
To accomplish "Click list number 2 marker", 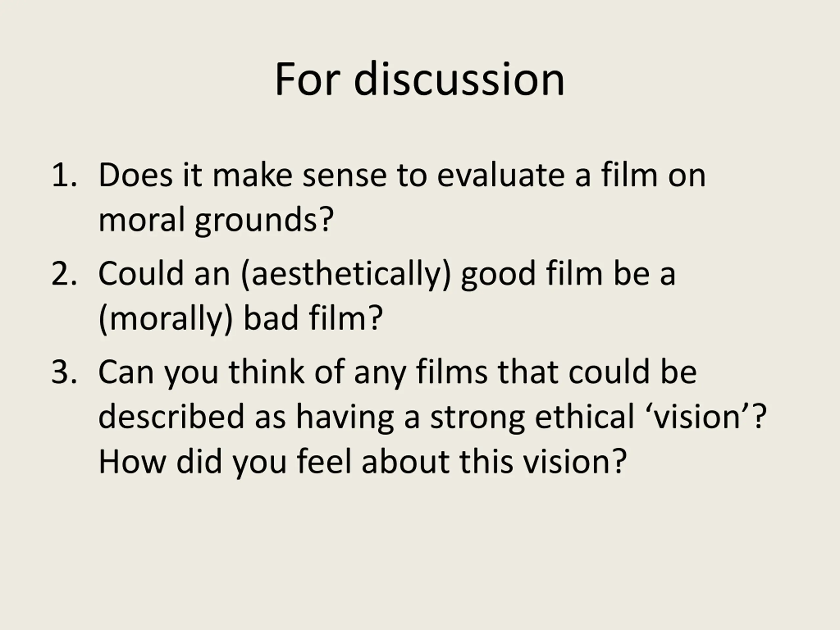I will 64,273.
